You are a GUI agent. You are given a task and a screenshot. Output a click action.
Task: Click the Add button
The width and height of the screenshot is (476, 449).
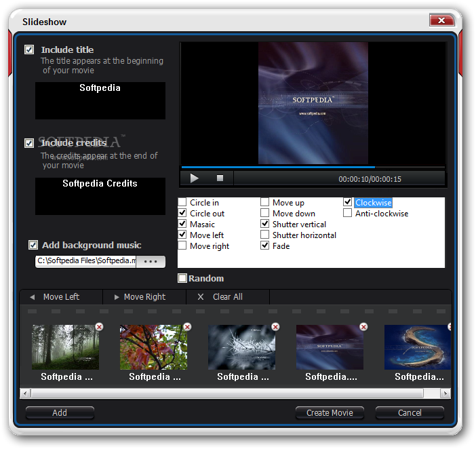(x=60, y=412)
